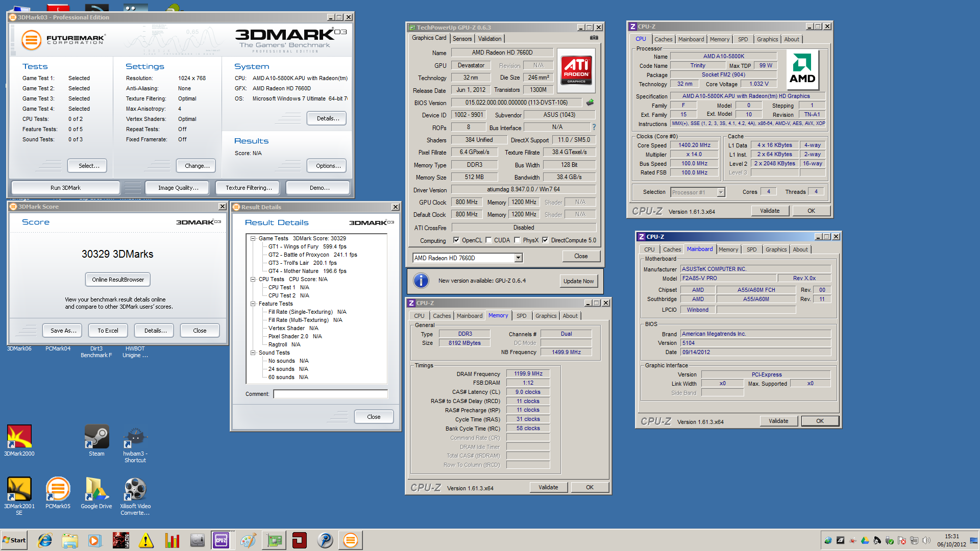Collapse the Sound Tests tree node
Viewport: 980px width, 551px height.
pyautogui.click(x=253, y=353)
